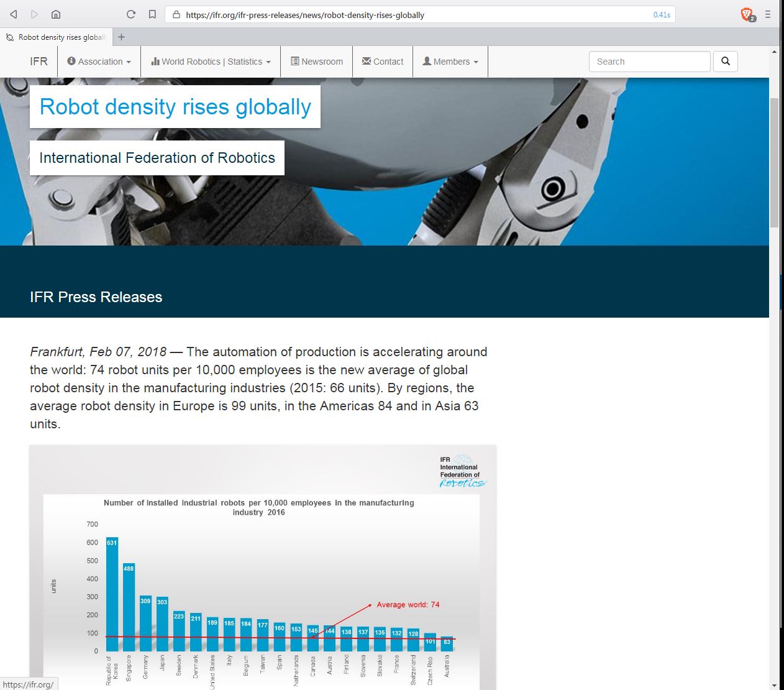This screenshot has height=690, width=784.
Task: Expand the Members dropdown menu
Action: pos(450,62)
